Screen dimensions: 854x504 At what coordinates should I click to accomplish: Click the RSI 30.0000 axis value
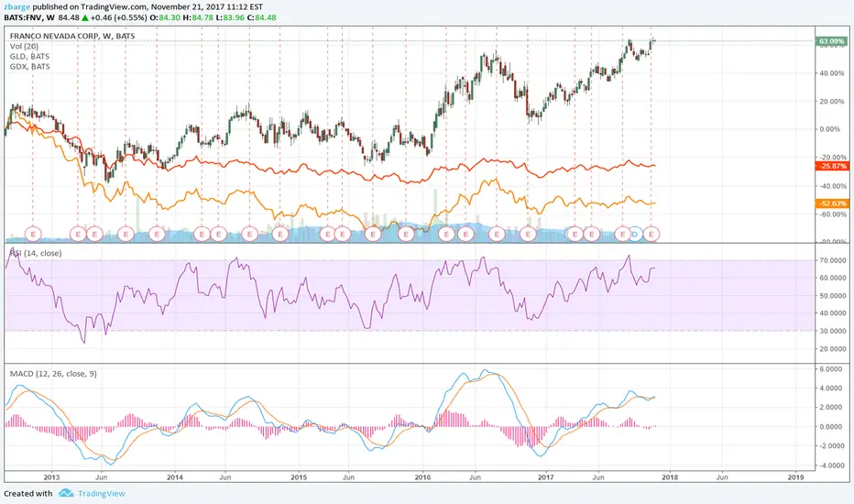[832, 332]
